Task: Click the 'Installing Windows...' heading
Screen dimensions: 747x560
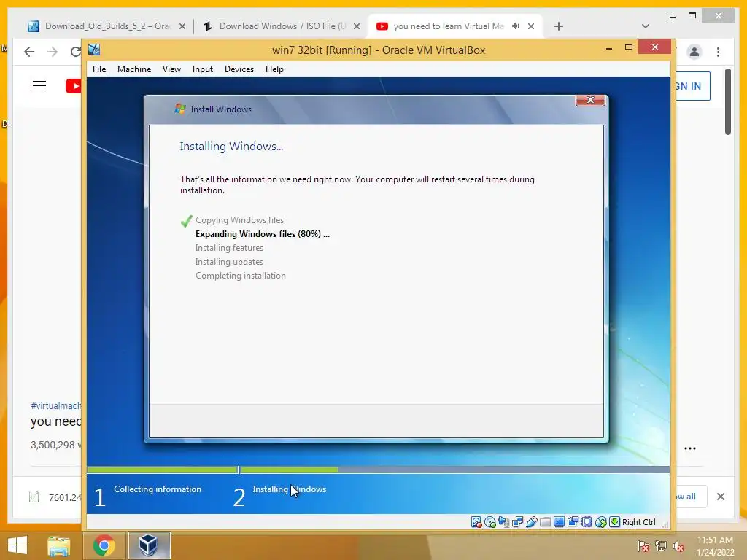Action: pos(231,146)
